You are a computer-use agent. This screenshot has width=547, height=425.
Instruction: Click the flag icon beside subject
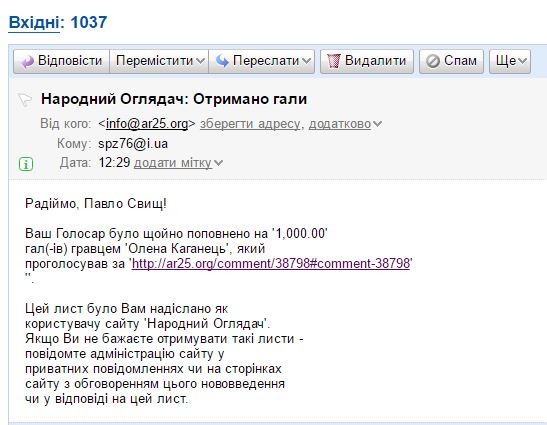pos(25,100)
